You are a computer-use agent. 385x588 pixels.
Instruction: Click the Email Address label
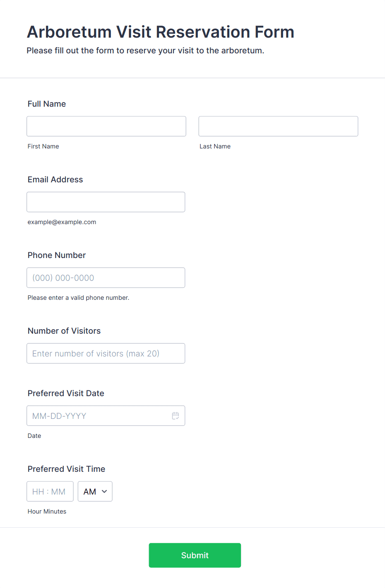[55, 179]
